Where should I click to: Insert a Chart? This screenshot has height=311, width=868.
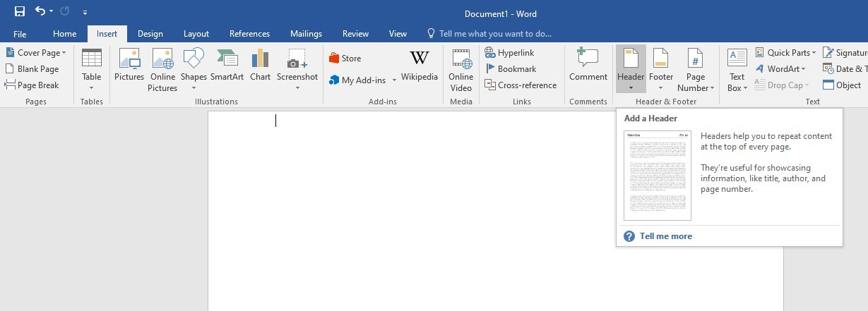click(260, 67)
